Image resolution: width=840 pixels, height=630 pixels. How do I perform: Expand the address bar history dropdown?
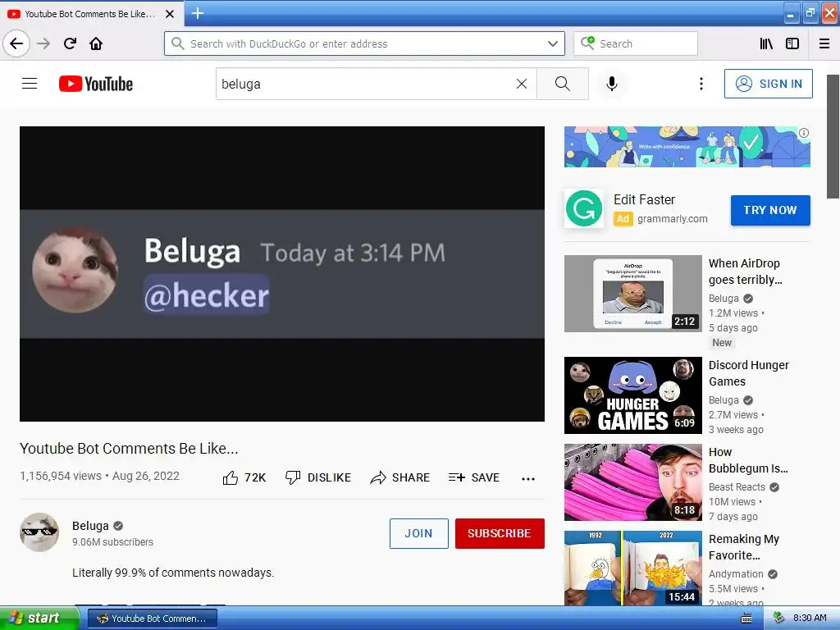coord(553,43)
